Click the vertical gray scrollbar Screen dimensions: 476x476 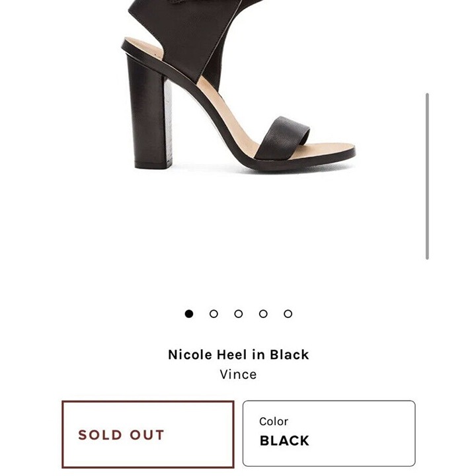pyautogui.click(x=427, y=177)
